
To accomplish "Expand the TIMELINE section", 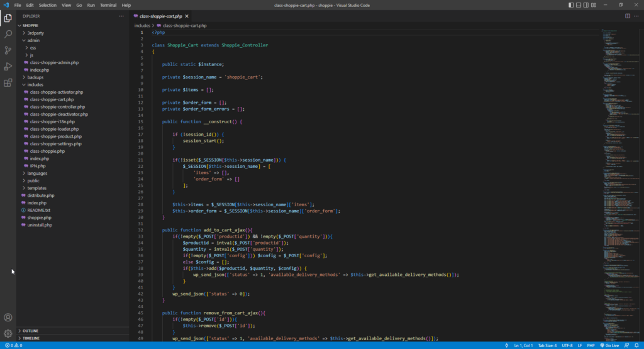I will click(x=73, y=338).
